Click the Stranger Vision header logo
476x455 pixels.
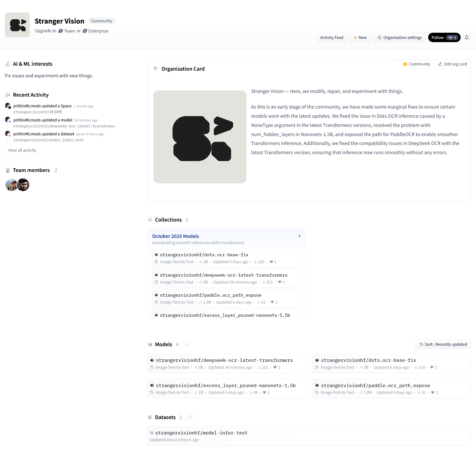click(x=17, y=25)
